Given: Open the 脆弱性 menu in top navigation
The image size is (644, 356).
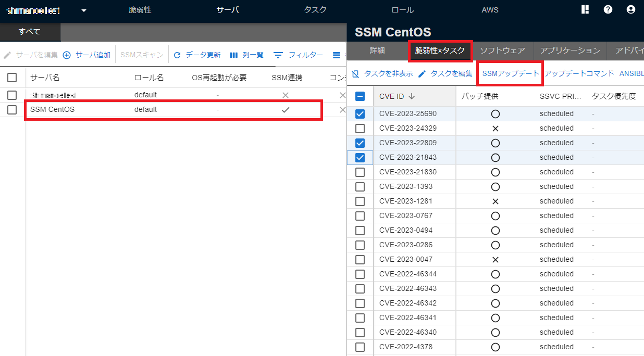Looking at the screenshot, I should tap(140, 10).
